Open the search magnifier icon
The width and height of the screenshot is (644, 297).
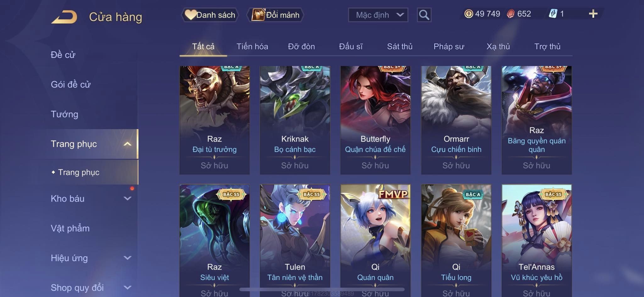(x=424, y=15)
